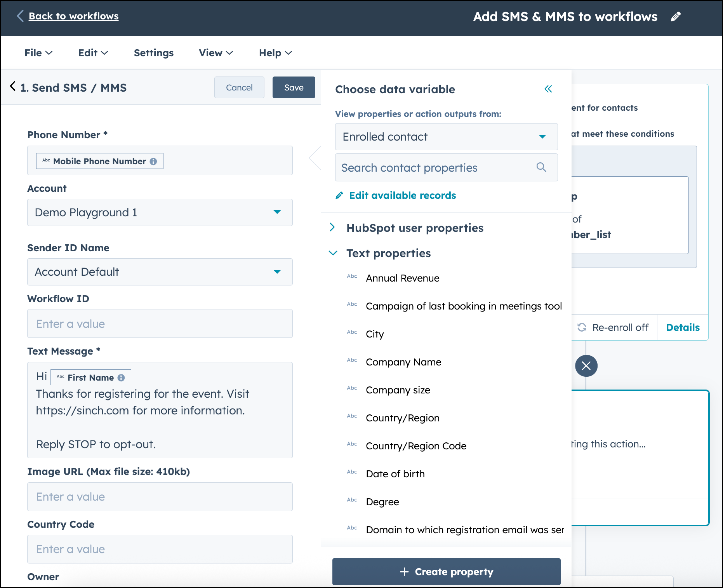Screen dimensions: 723x588
Task: Save the Send SMS / MMS action
Action: [x=293, y=87]
